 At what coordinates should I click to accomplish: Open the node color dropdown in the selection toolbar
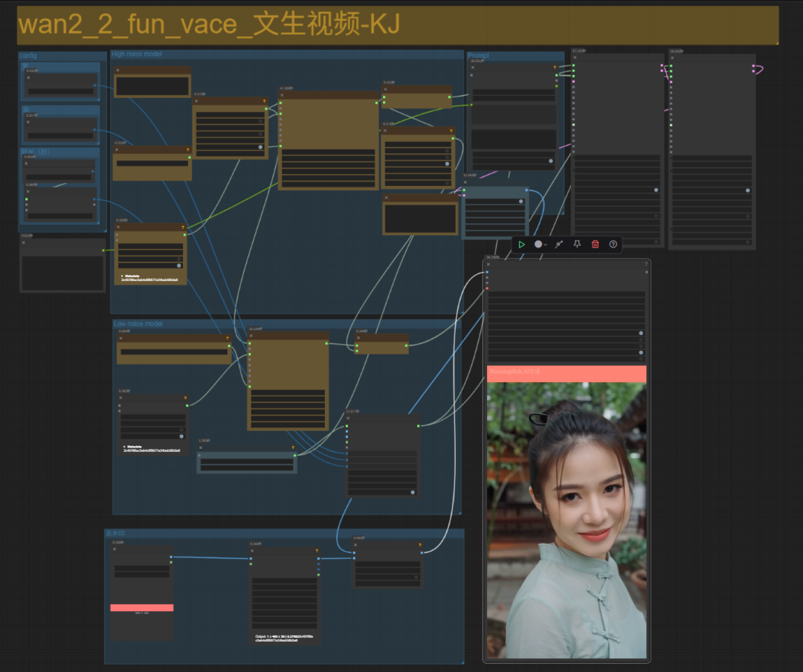click(541, 244)
